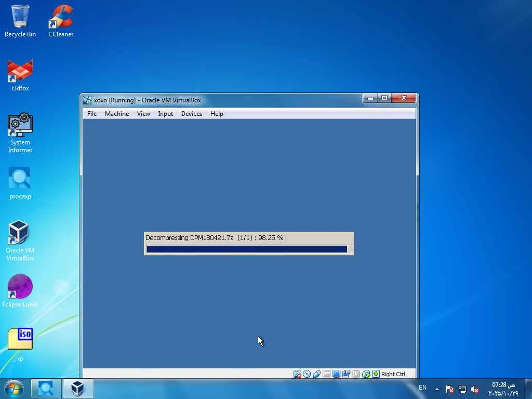Select the Eclipse Lun3r desktop shortcut
The width and height of the screenshot is (532, 399).
tap(20, 291)
